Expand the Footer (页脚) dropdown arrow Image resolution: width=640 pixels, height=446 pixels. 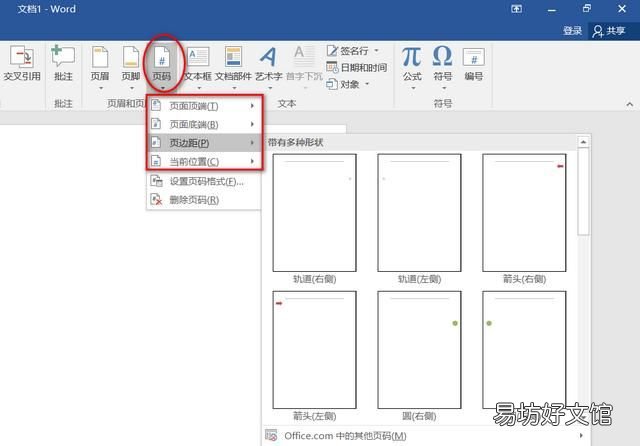pyautogui.click(x=131, y=88)
